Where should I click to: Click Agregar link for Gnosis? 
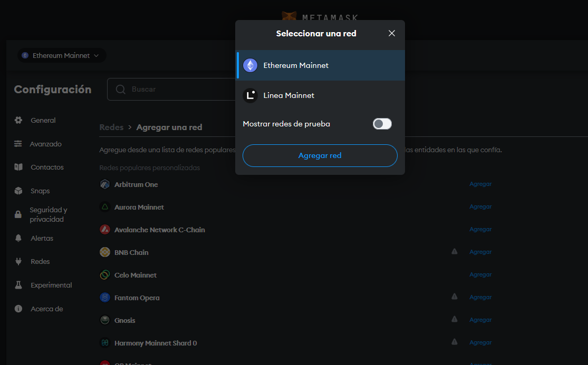point(480,320)
